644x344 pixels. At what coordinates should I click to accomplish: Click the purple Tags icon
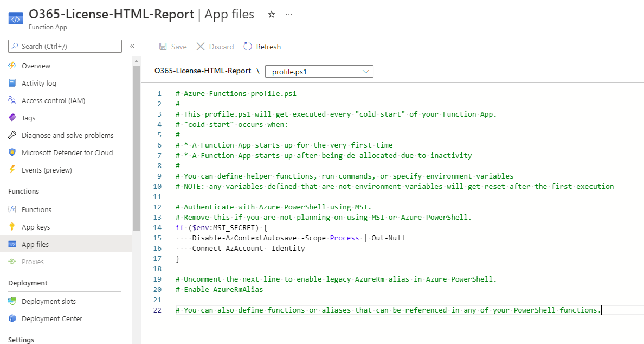[x=12, y=118]
